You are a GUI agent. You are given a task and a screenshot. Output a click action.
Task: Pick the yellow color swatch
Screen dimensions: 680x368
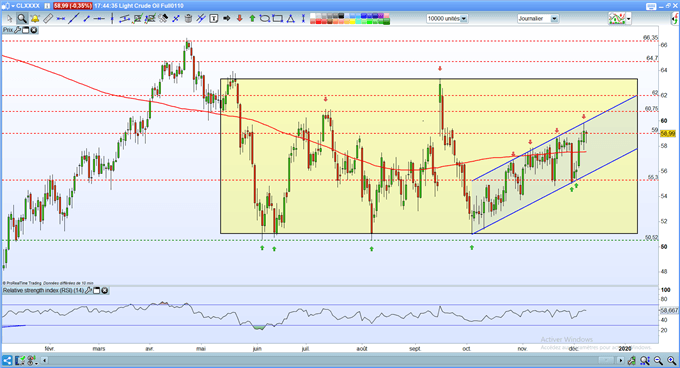353,21
